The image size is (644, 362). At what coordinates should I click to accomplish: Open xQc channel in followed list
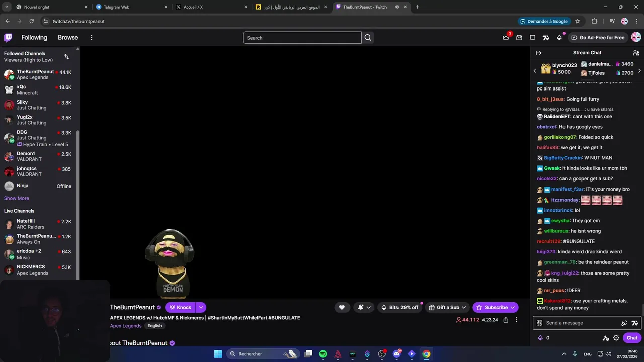pyautogui.click(x=39, y=89)
